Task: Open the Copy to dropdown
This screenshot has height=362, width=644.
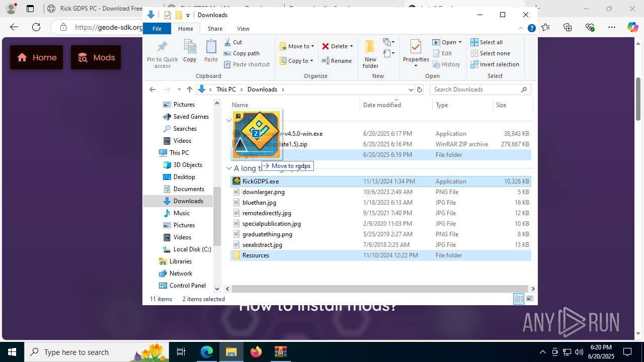Action: point(297,61)
